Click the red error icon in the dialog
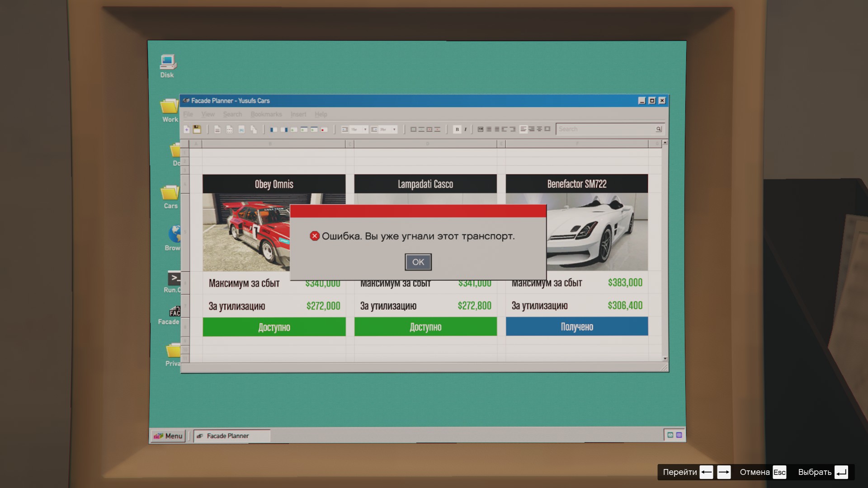Image resolution: width=868 pixels, height=488 pixels. coord(315,236)
